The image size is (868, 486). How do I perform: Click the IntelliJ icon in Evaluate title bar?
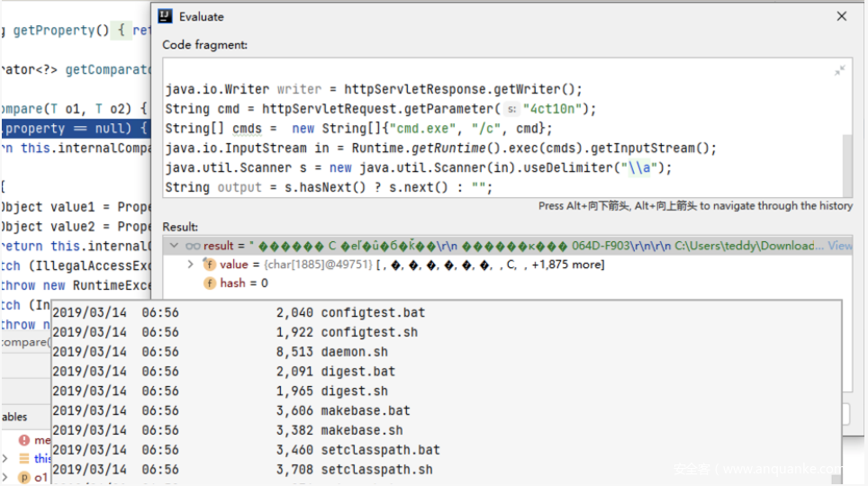click(x=165, y=16)
